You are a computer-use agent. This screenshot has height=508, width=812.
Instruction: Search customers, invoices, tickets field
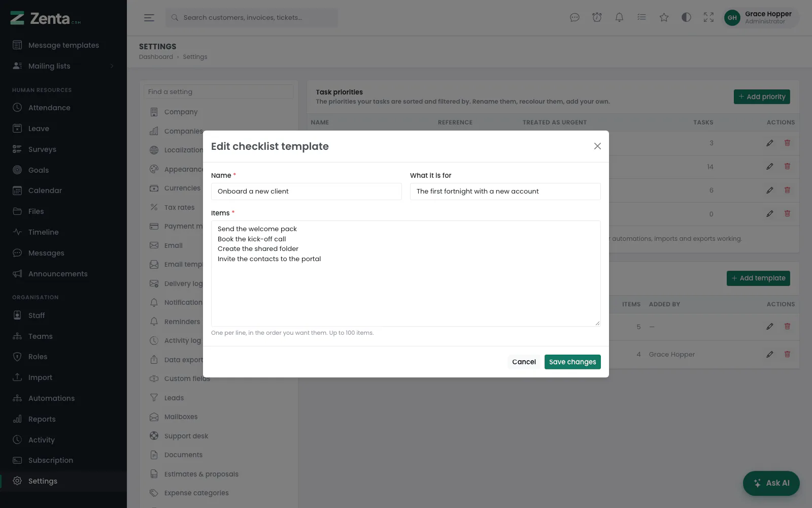pos(251,18)
